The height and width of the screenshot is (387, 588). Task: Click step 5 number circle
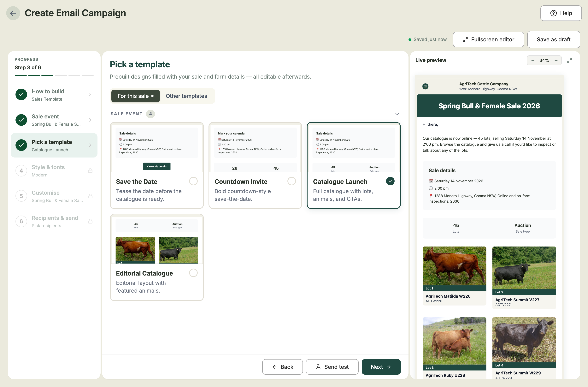click(21, 196)
